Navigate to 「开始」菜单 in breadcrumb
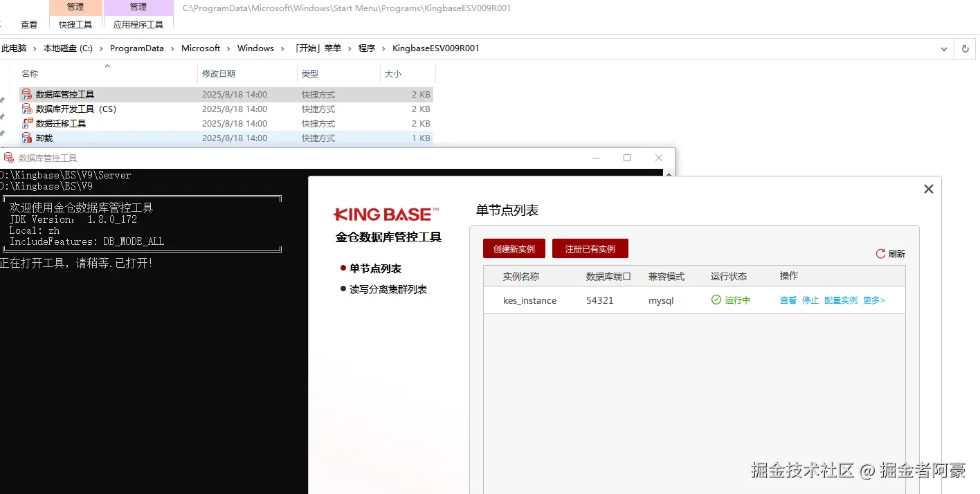980x494 pixels. [x=316, y=48]
